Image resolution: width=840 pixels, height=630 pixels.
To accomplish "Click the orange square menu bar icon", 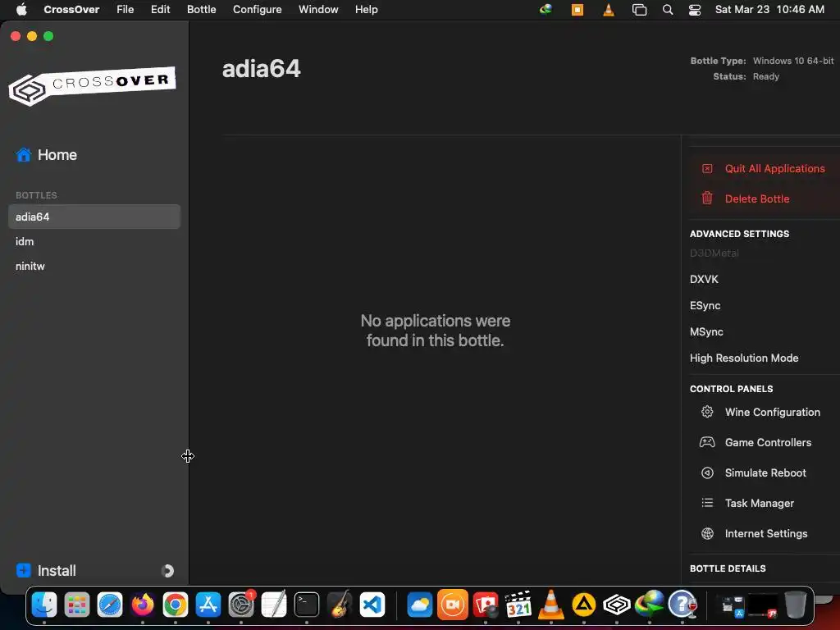I will pyautogui.click(x=577, y=10).
